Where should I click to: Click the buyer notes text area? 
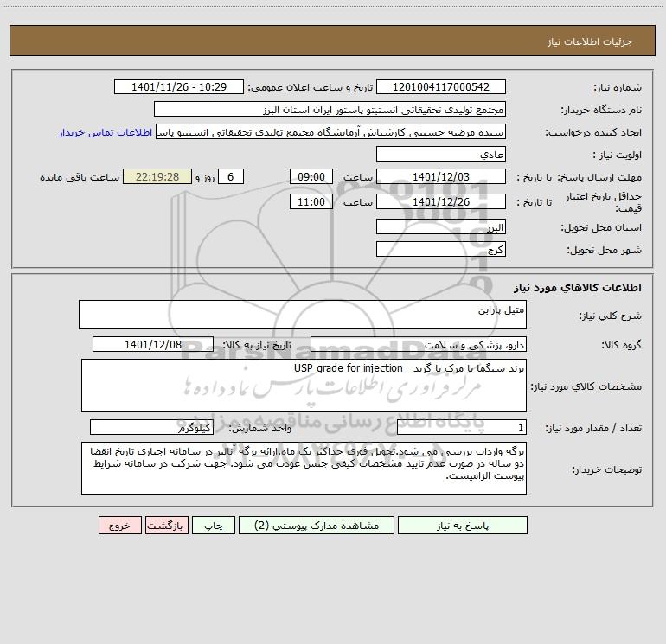(304, 469)
